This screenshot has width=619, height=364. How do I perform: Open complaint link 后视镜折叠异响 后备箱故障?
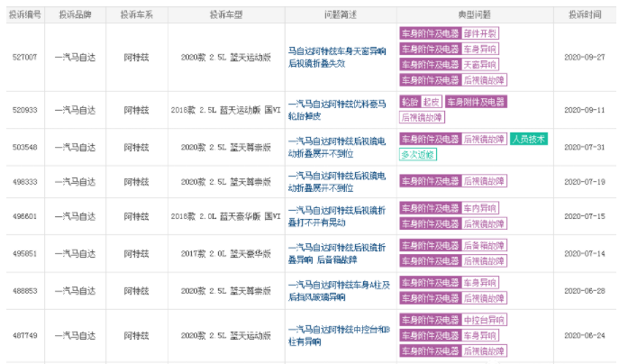pyautogui.click(x=337, y=253)
